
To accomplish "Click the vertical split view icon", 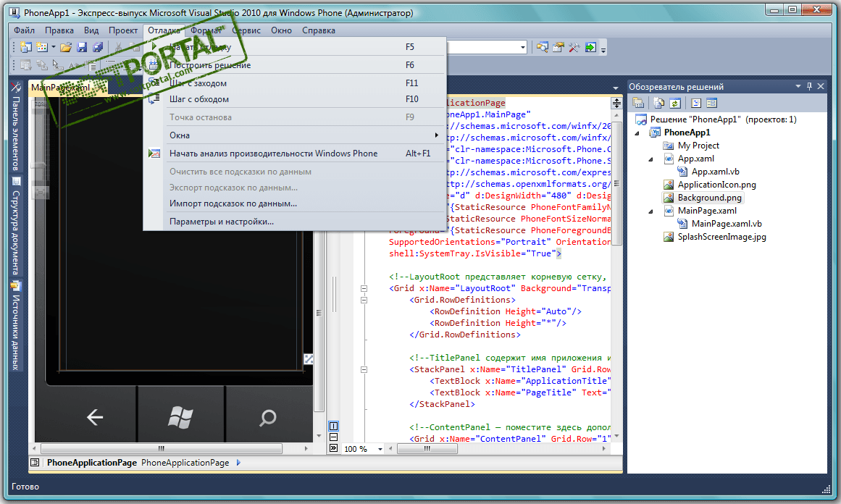I will 334,427.
